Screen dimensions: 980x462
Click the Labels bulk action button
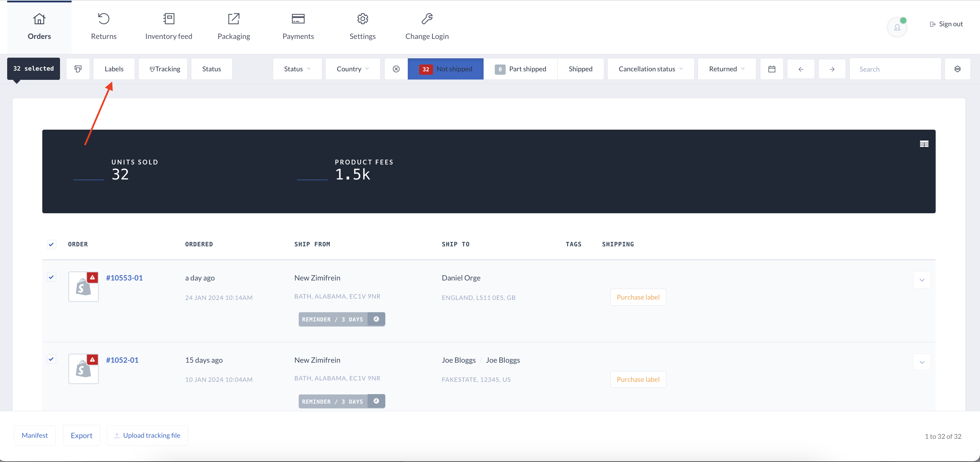coord(114,69)
